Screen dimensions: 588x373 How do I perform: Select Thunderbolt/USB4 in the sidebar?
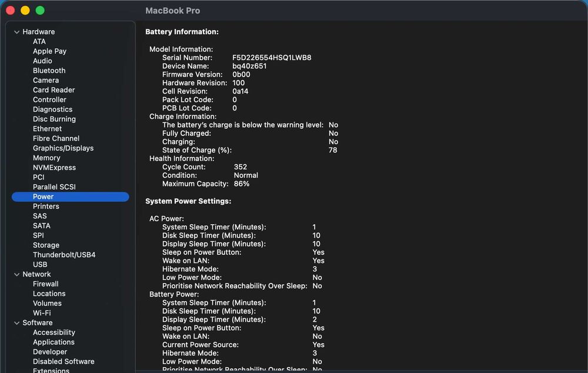64,255
